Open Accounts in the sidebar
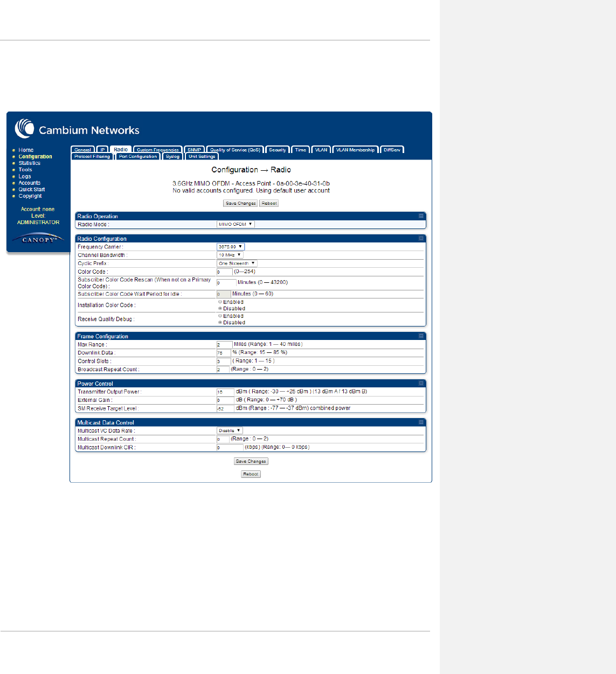 click(x=30, y=183)
